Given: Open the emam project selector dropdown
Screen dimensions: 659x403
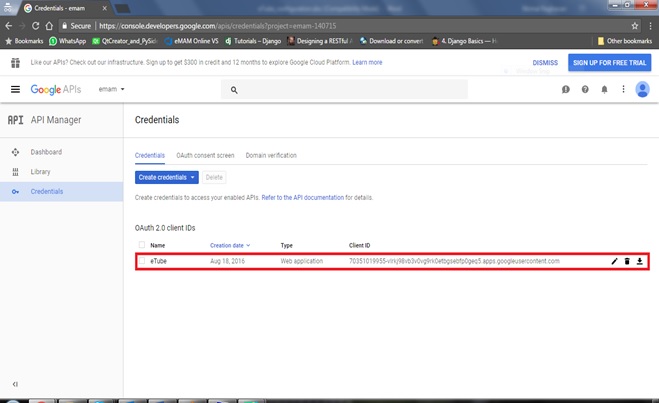Looking at the screenshot, I should tap(111, 89).
